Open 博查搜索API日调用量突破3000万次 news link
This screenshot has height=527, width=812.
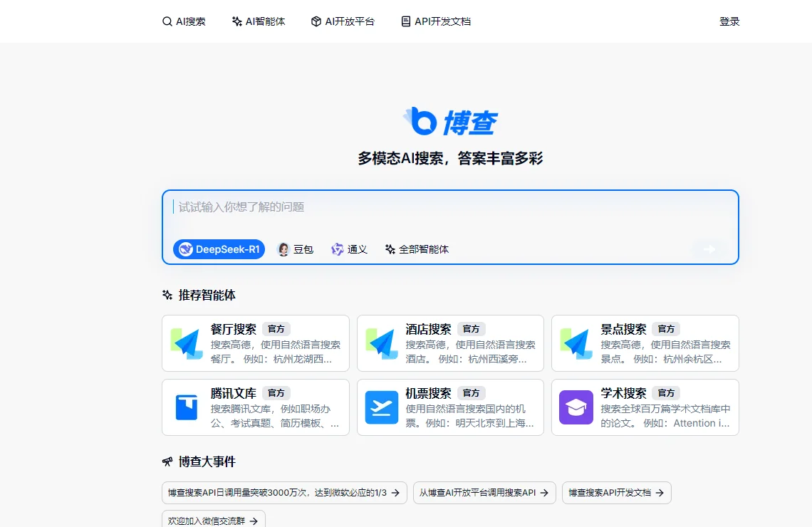pyautogui.click(x=284, y=493)
